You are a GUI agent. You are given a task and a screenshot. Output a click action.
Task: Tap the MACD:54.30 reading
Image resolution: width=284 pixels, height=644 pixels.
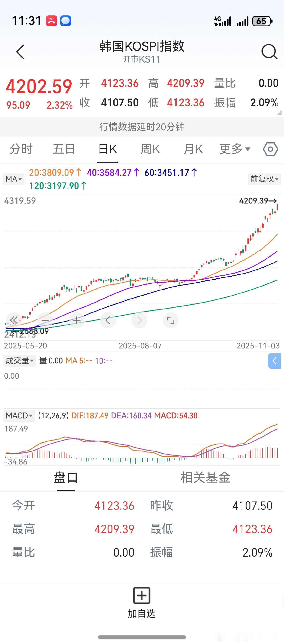tap(176, 415)
